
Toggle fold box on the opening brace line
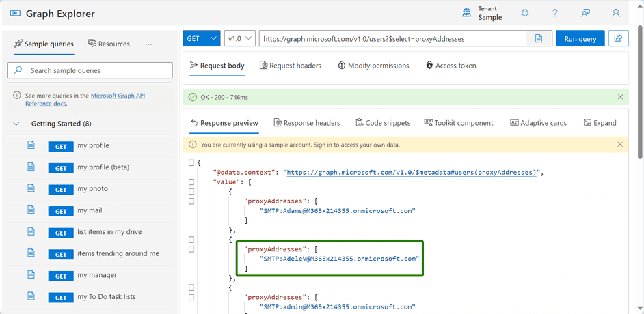tap(191, 162)
